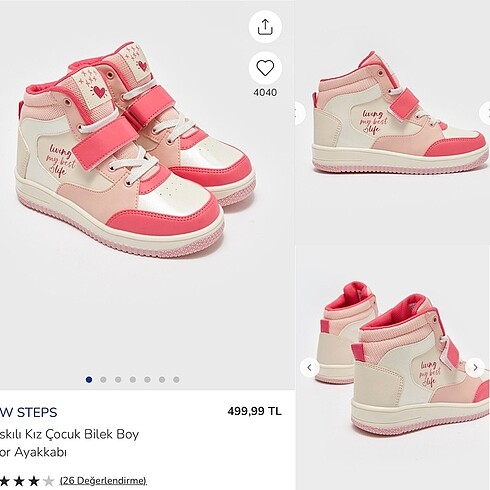Select the first active carousel dot

(x=89, y=379)
